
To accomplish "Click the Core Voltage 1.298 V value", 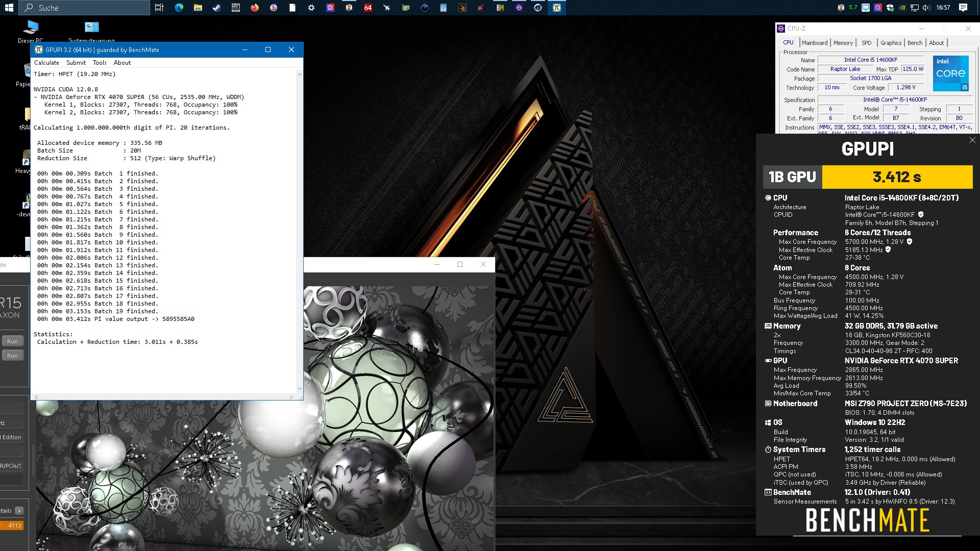I will 906,87.
